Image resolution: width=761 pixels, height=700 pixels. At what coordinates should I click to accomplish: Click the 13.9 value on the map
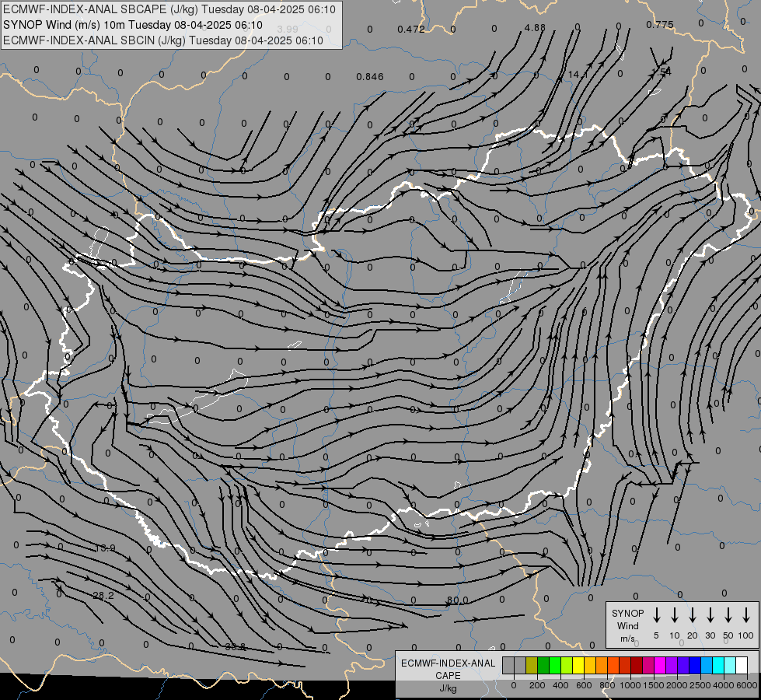coord(105,548)
